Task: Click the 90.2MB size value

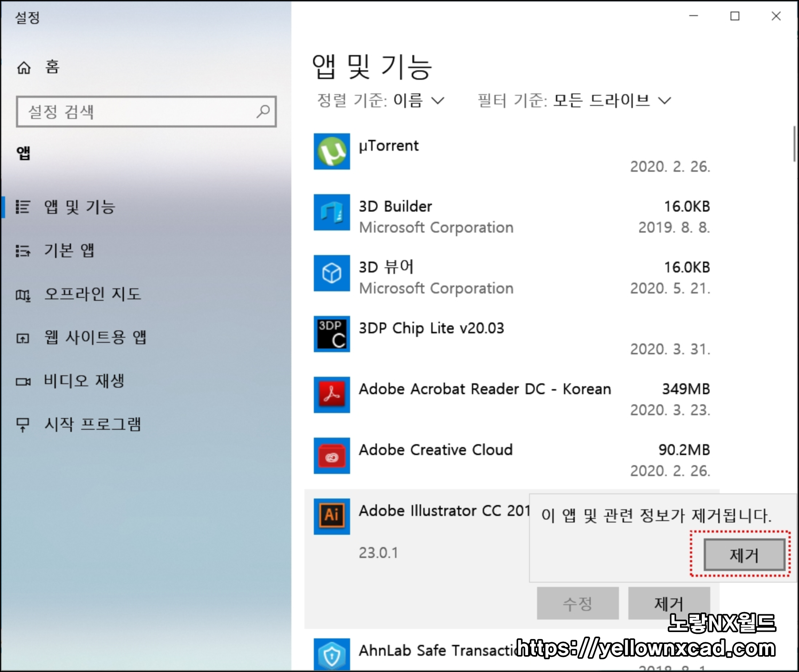Action: 684,450
